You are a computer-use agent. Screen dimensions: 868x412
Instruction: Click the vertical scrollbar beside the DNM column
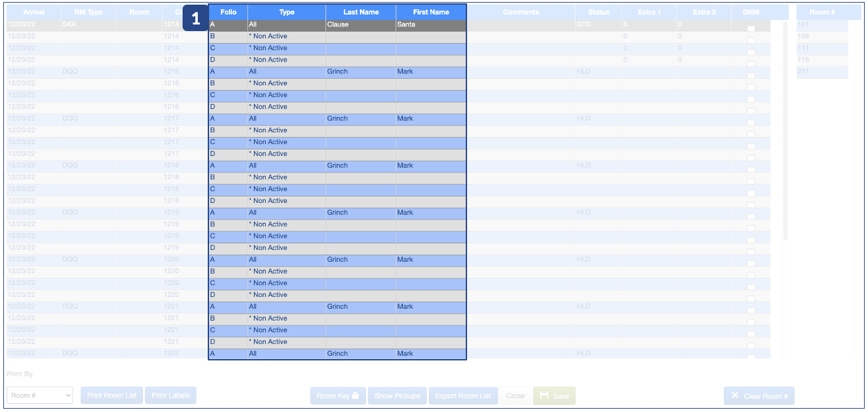point(785,132)
